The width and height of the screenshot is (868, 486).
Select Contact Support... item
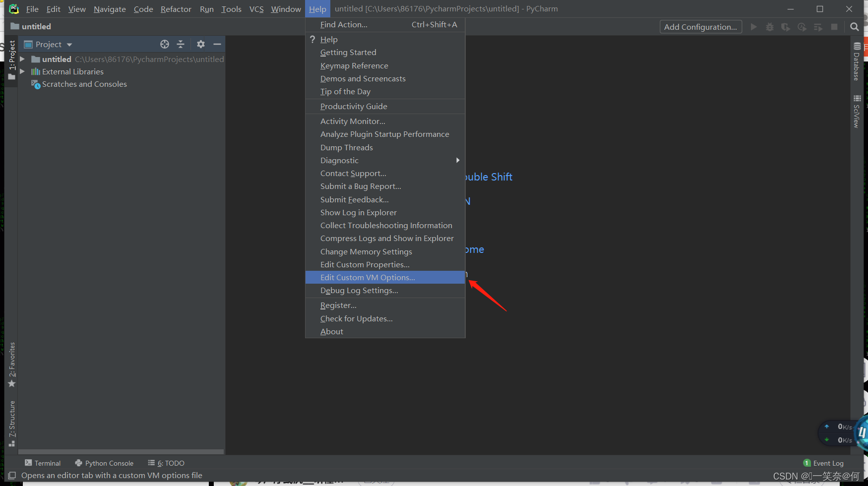click(x=385, y=173)
